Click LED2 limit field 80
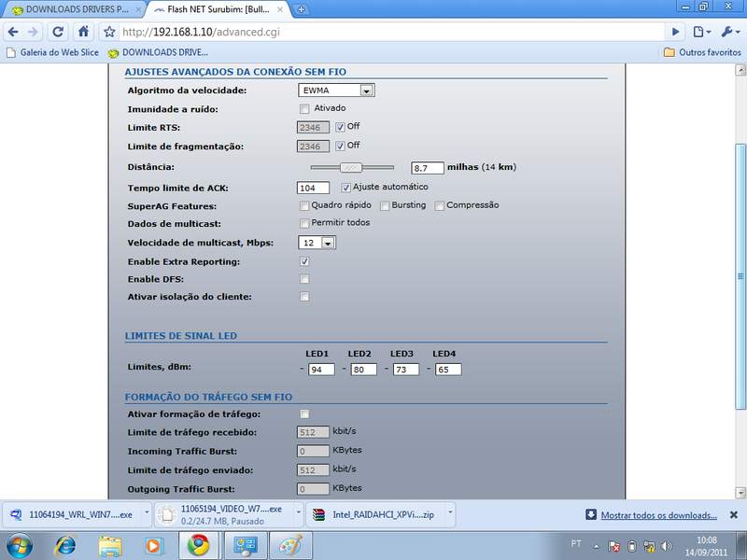 tap(364, 370)
